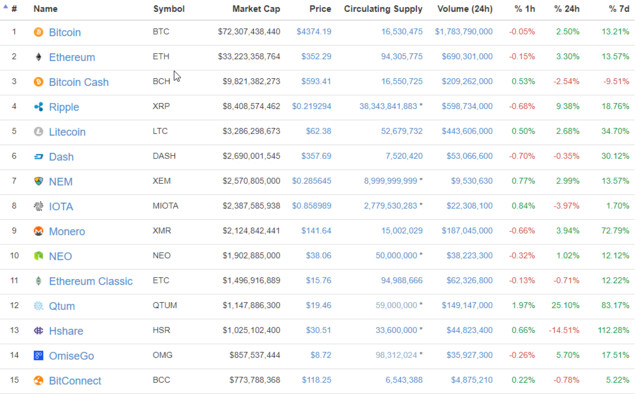Sort table by Circulating Supply header
The image size is (640, 394).
383,9
